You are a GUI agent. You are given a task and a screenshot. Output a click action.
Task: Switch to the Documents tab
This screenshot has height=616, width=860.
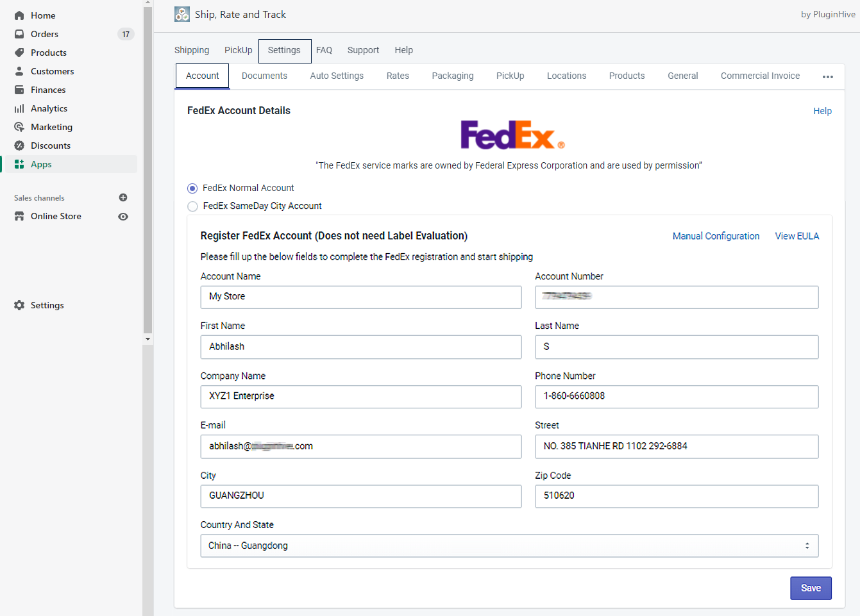[x=264, y=76]
